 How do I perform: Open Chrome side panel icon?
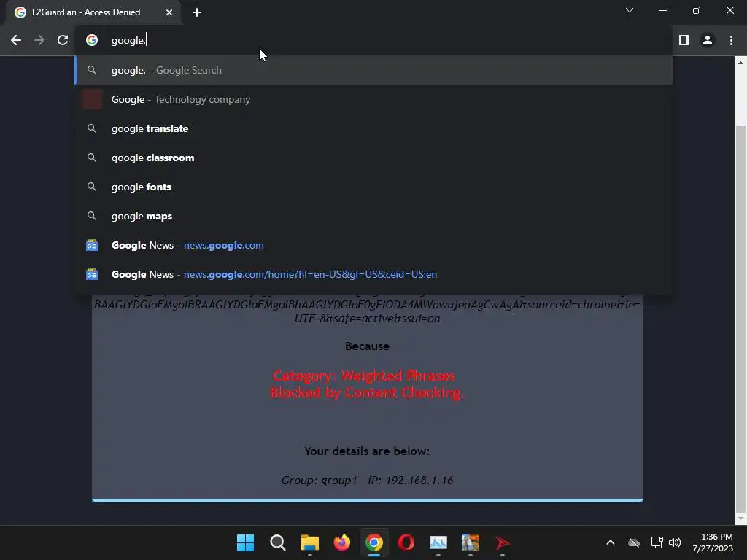[684, 41]
